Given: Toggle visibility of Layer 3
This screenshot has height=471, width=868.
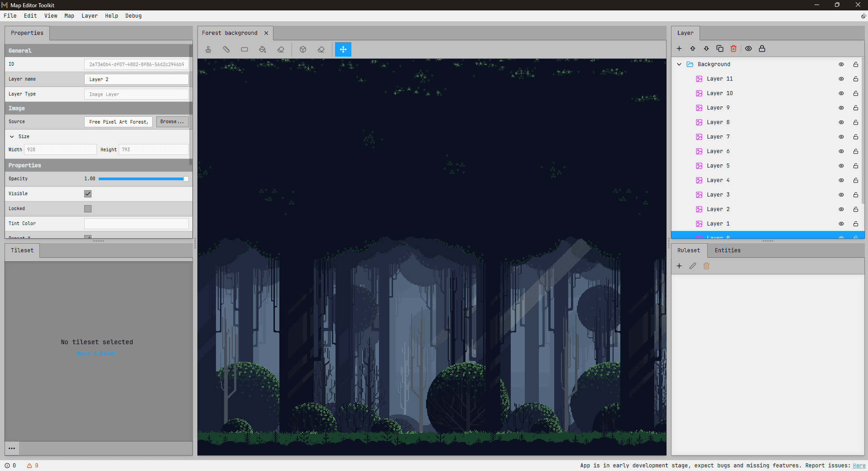Looking at the screenshot, I should click(x=841, y=195).
